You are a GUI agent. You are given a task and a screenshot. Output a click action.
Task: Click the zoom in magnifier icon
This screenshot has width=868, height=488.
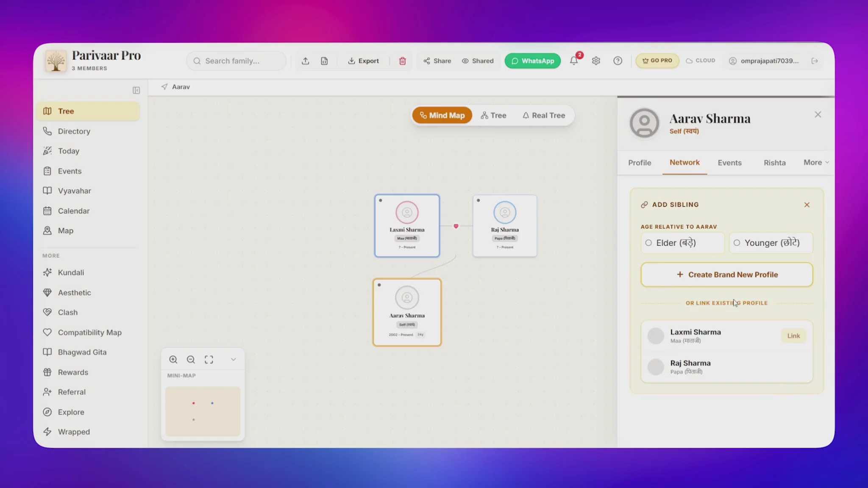coord(173,360)
